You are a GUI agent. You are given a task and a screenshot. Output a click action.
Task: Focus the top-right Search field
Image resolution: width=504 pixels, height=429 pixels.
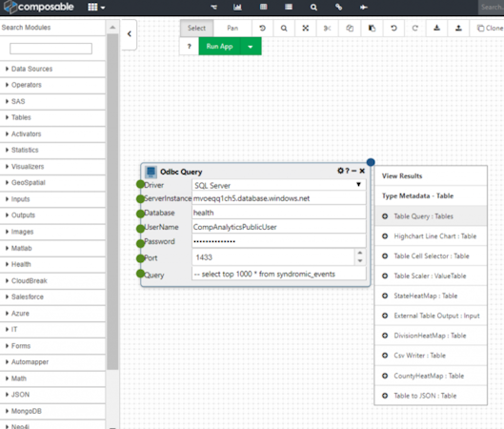pos(491,7)
